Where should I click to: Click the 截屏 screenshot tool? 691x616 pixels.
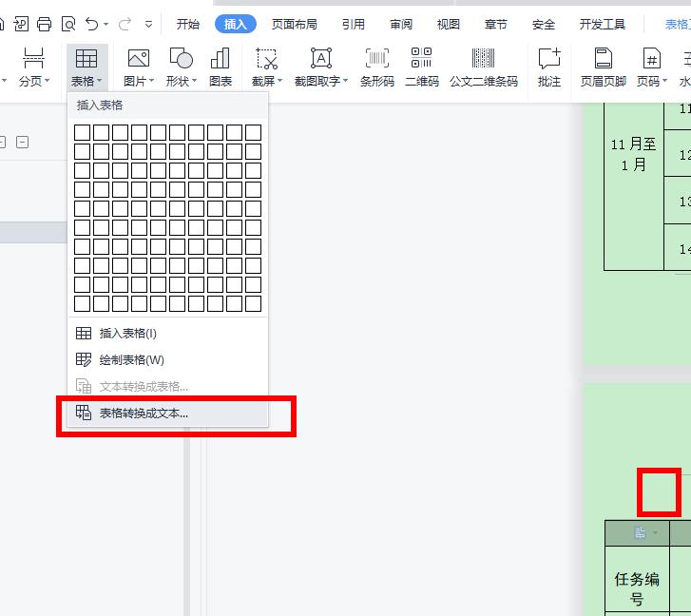click(x=267, y=58)
